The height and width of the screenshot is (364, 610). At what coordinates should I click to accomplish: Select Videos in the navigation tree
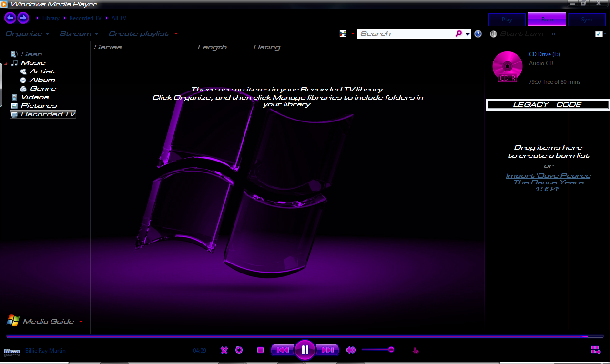[x=35, y=97]
